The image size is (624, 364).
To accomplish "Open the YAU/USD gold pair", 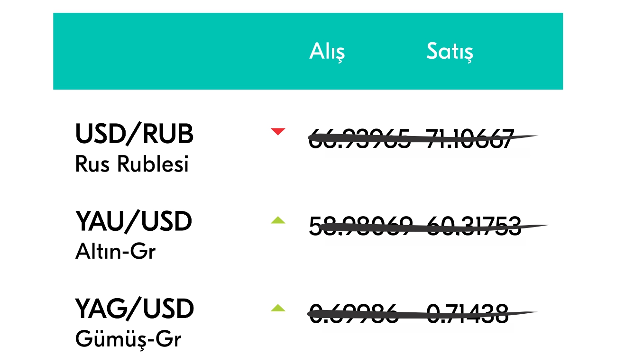I will [x=133, y=221].
